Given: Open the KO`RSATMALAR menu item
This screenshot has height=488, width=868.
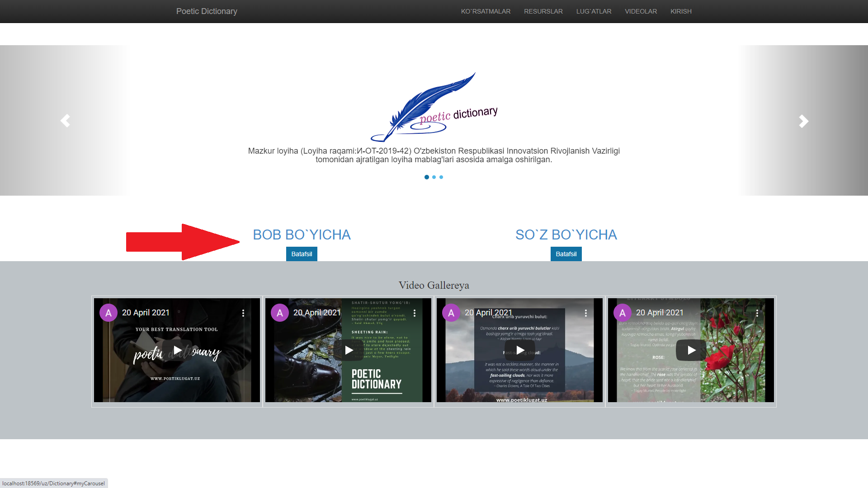Looking at the screenshot, I should point(486,11).
